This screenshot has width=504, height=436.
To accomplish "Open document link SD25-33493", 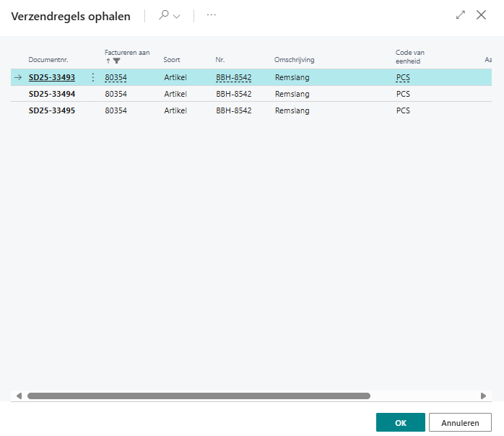I will 51,77.
